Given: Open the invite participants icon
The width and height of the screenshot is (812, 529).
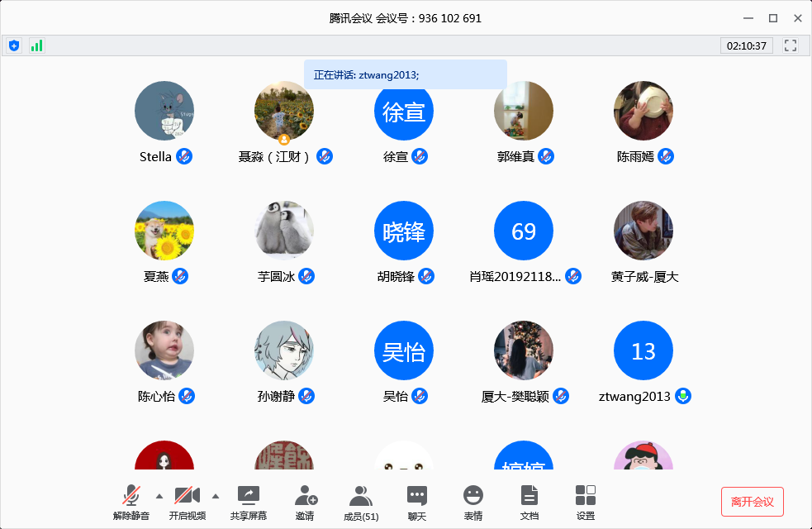Looking at the screenshot, I should (x=305, y=502).
